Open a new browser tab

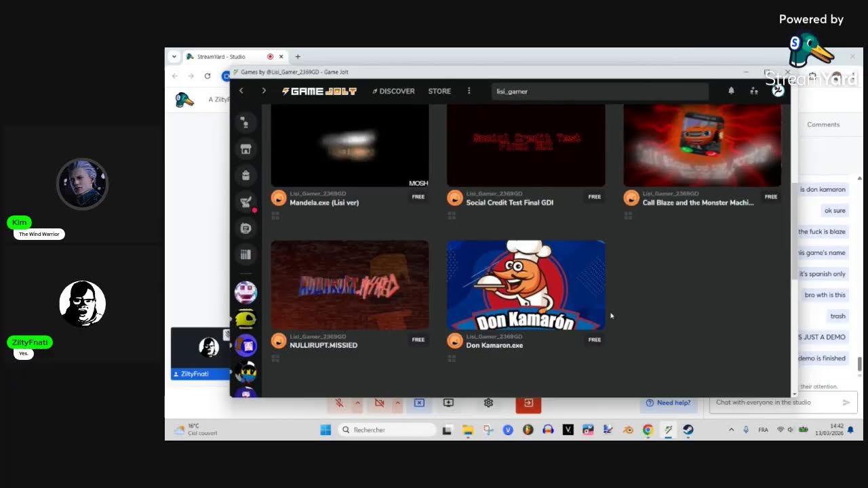tap(297, 56)
